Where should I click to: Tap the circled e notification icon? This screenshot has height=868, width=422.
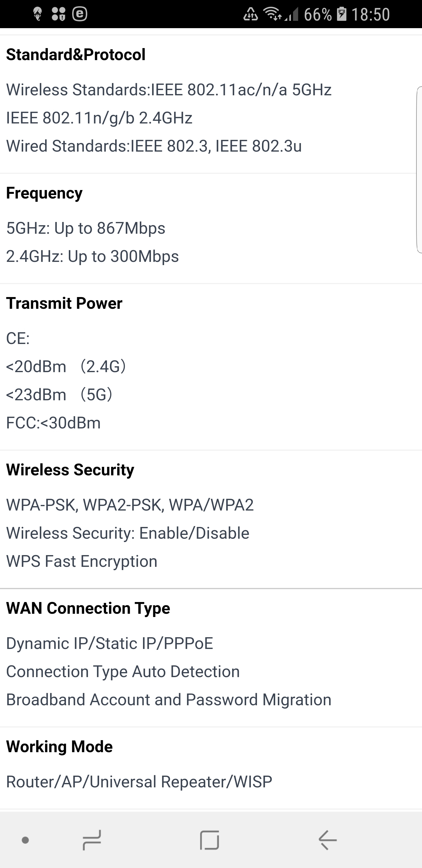point(80,14)
